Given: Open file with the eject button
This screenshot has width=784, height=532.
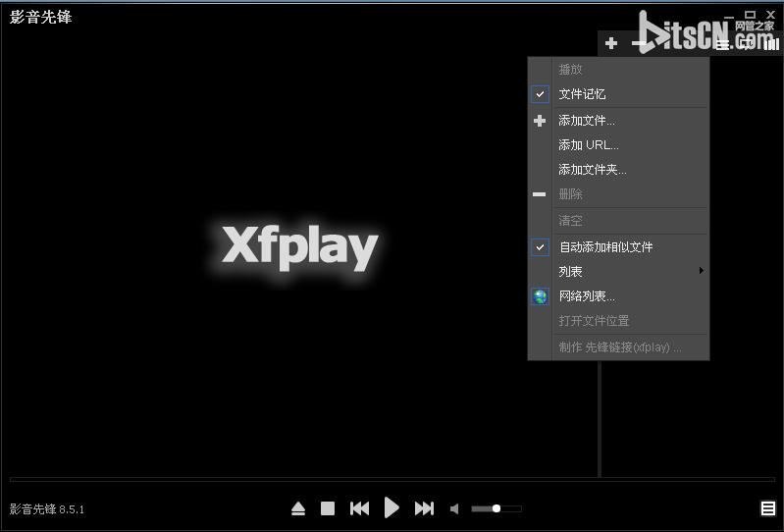Looking at the screenshot, I should [298, 509].
